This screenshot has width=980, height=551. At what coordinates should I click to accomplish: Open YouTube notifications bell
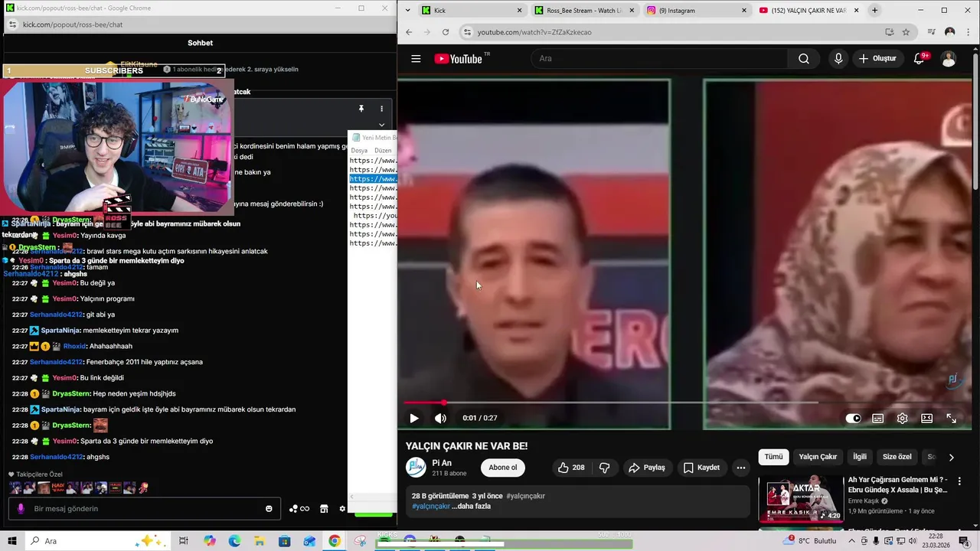click(920, 59)
